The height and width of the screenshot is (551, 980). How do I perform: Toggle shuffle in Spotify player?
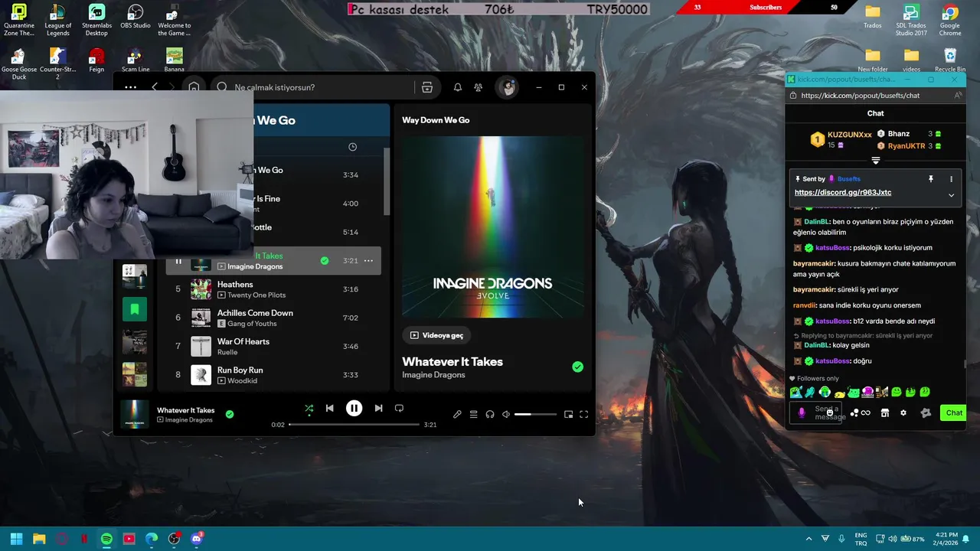tap(309, 409)
